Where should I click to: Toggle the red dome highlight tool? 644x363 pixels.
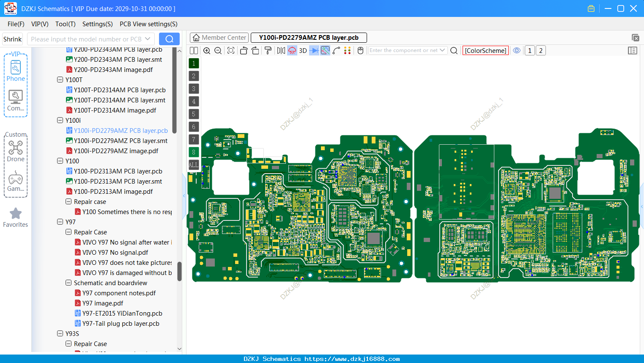click(x=292, y=51)
